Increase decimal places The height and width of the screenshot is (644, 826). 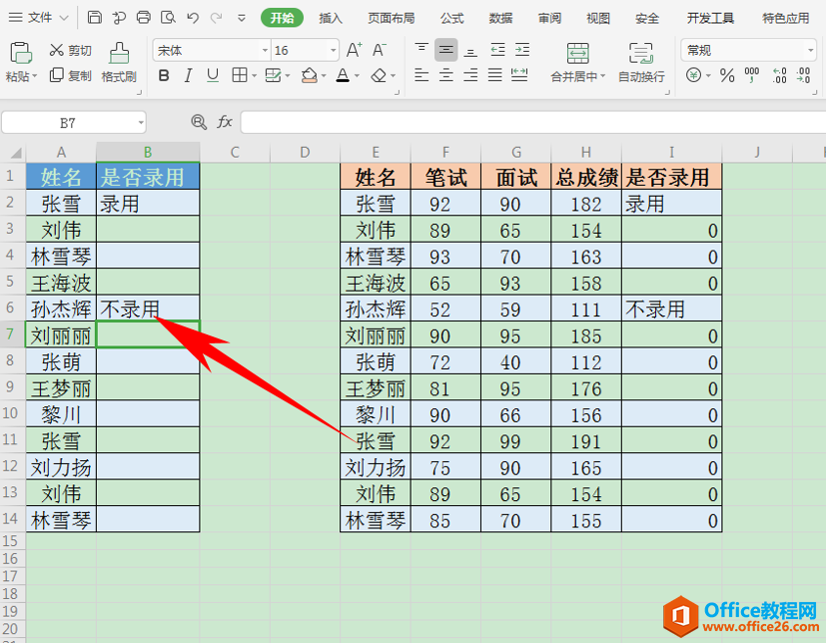(779, 75)
